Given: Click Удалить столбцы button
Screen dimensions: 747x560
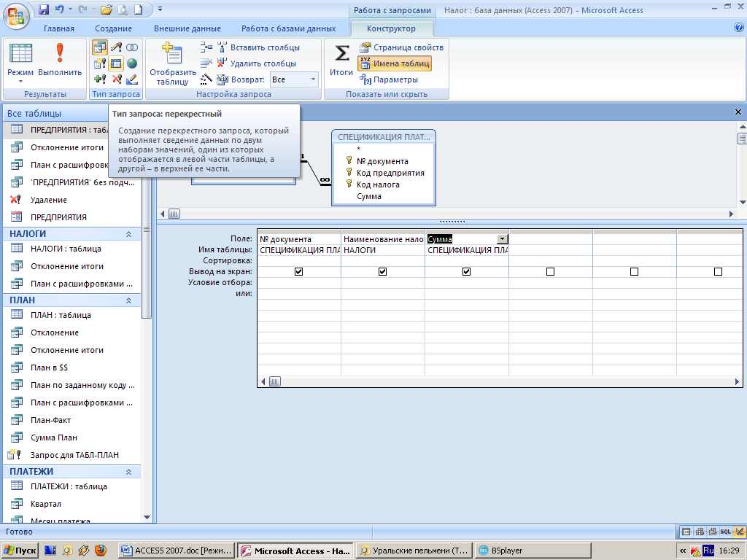Looking at the screenshot, I should [x=257, y=63].
